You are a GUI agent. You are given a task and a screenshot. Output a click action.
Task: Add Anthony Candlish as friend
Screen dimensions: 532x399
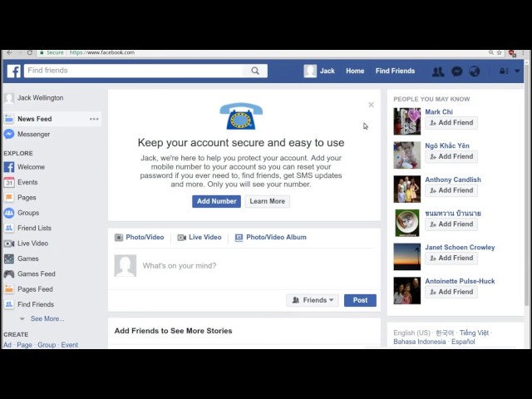tap(451, 190)
